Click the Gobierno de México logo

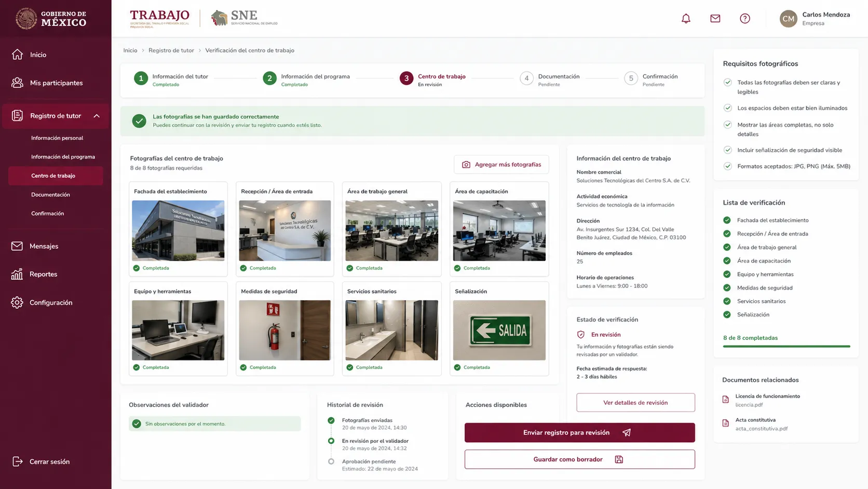51,19
